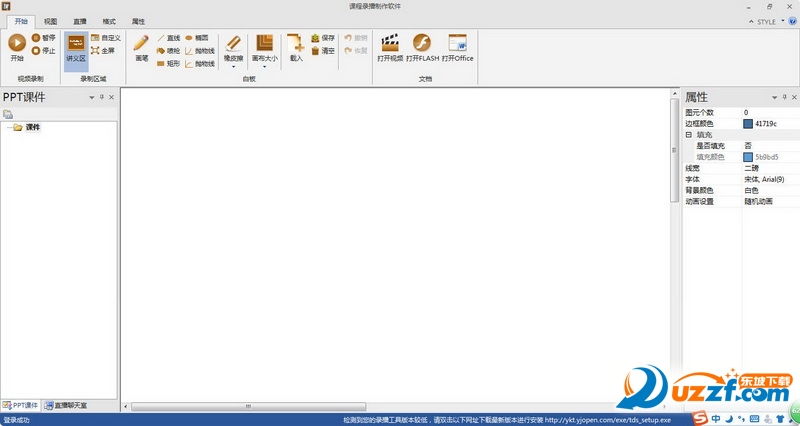Switch to the 属性 ribbon tab
The width and height of the screenshot is (800, 426).
click(x=138, y=21)
